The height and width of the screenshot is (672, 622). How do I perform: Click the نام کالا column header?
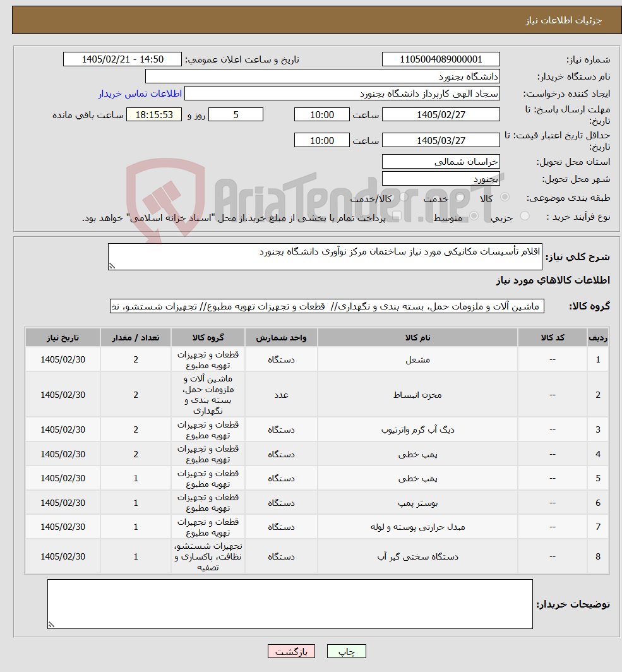point(417,338)
